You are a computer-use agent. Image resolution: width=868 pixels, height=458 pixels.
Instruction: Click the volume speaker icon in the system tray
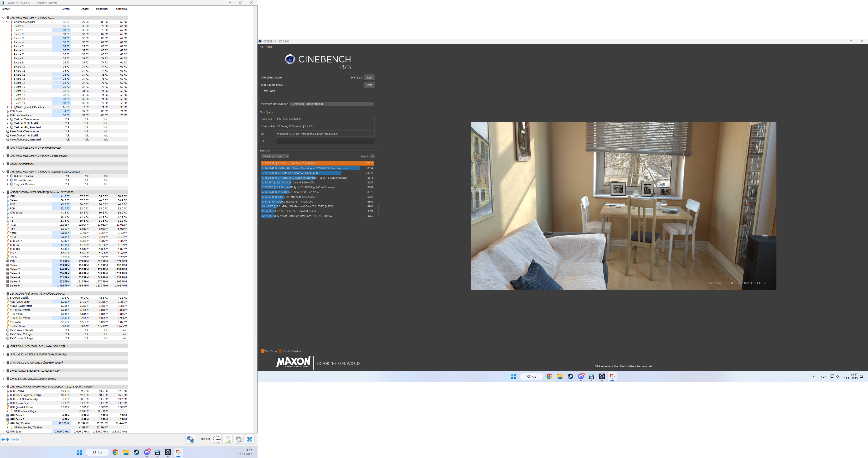click(838, 376)
